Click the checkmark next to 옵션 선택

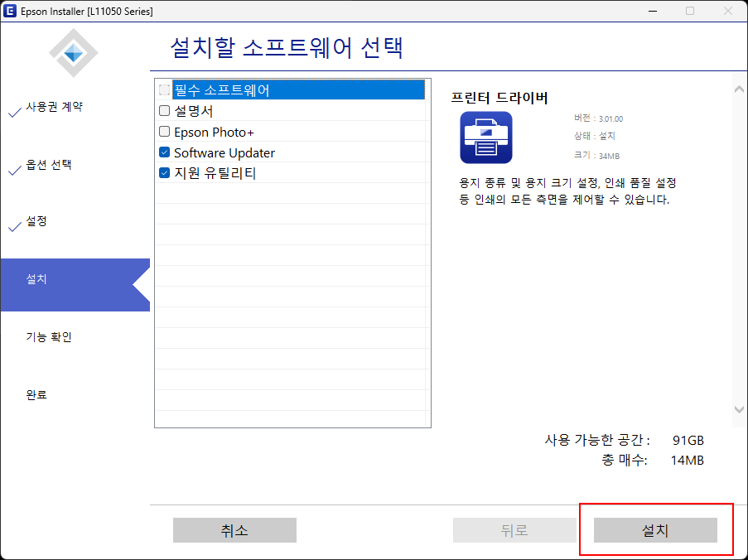pyautogui.click(x=15, y=170)
